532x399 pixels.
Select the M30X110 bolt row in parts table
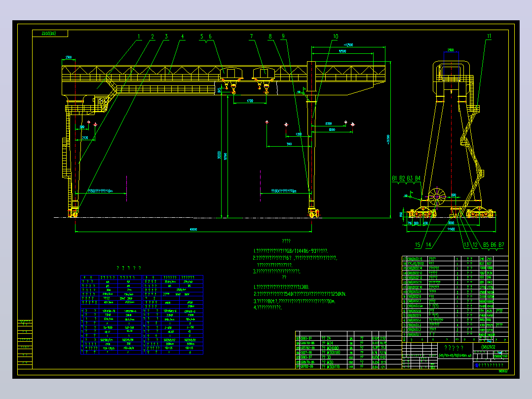tap(348, 367)
